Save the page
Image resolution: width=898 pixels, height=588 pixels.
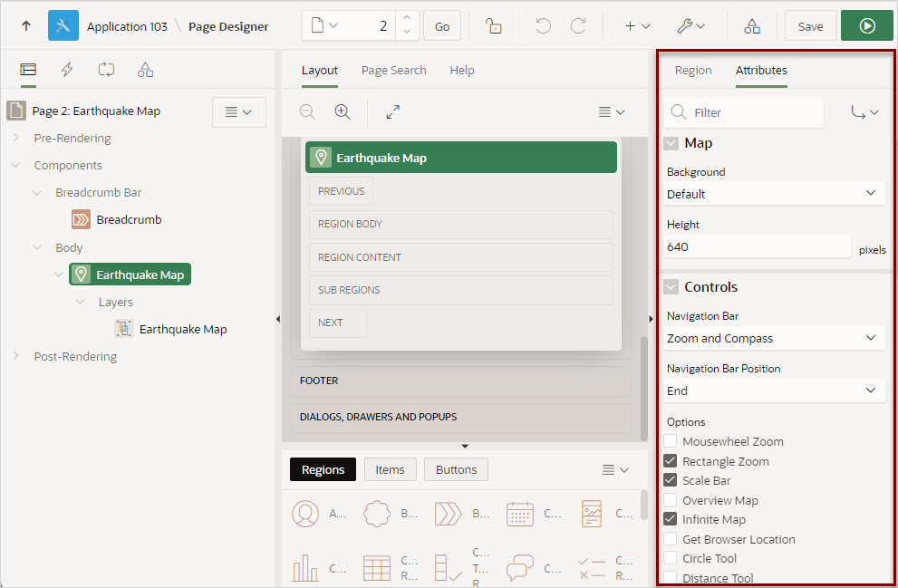(810, 25)
